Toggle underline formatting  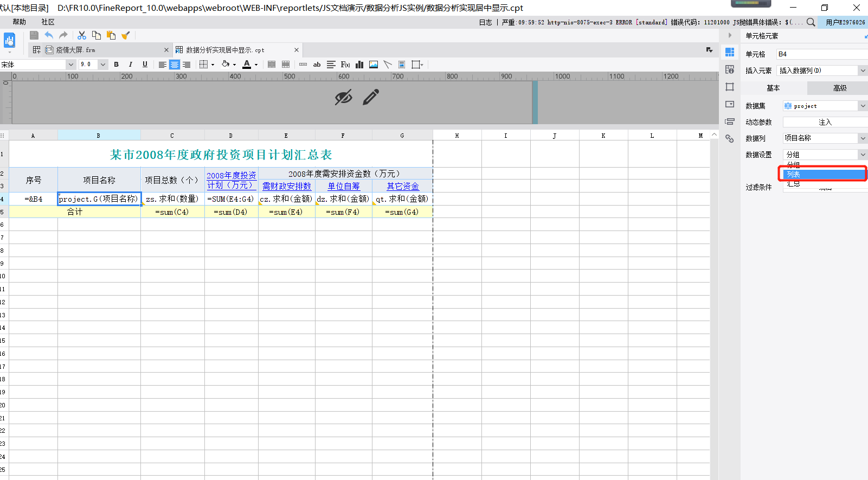145,65
